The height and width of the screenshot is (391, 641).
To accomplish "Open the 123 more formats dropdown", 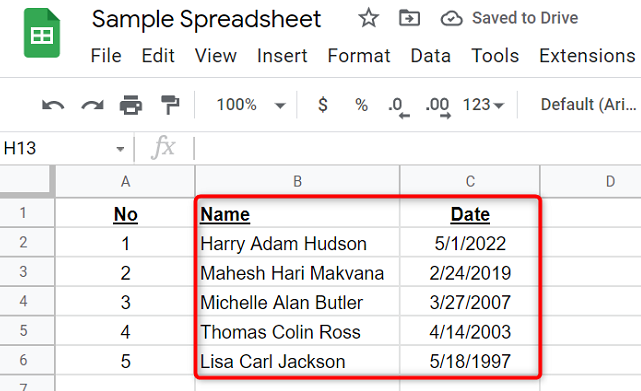I will tap(483, 105).
